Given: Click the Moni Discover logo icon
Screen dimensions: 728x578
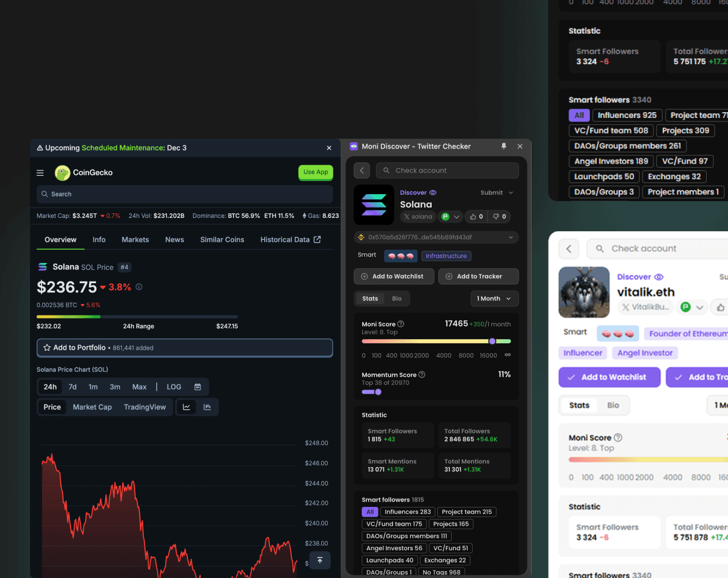Looking at the screenshot, I should coord(354,147).
